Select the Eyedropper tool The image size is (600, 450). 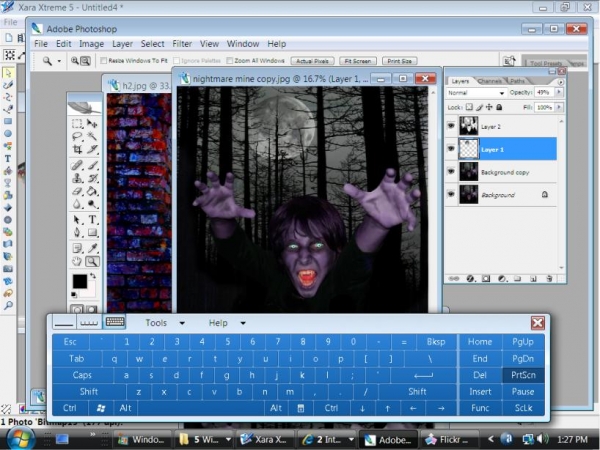click(x=92, y=248)
